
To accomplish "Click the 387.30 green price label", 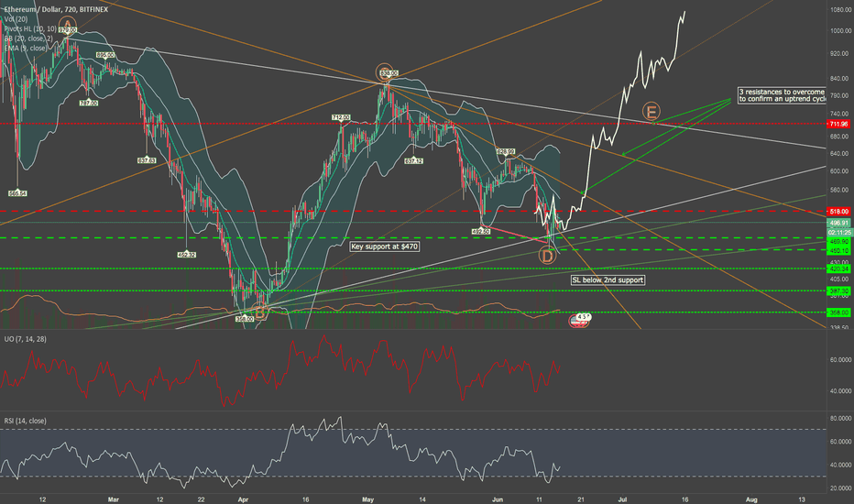I will 838,291.
